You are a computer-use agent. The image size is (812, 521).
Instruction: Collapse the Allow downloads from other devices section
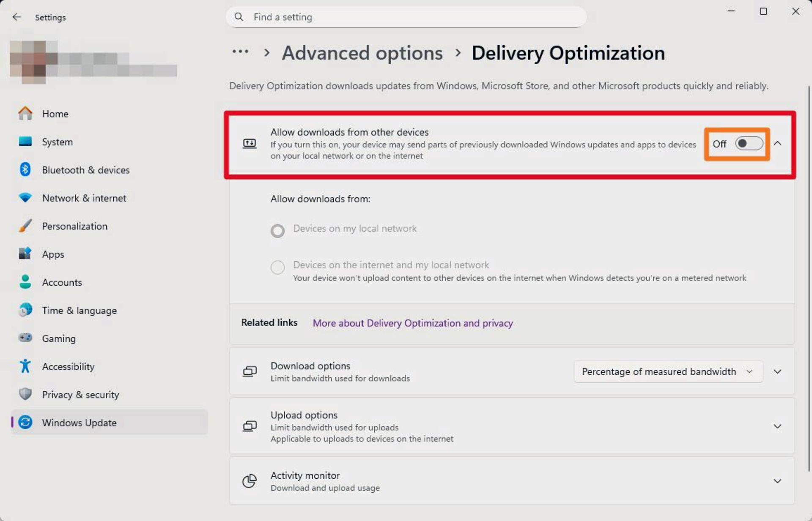coord(778,144)
